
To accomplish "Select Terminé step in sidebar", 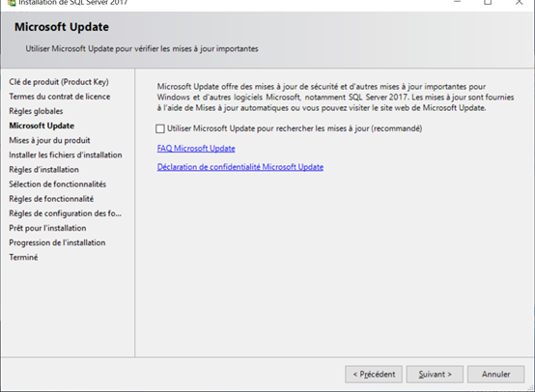I will pyautogui.click(x=23, y=257).
